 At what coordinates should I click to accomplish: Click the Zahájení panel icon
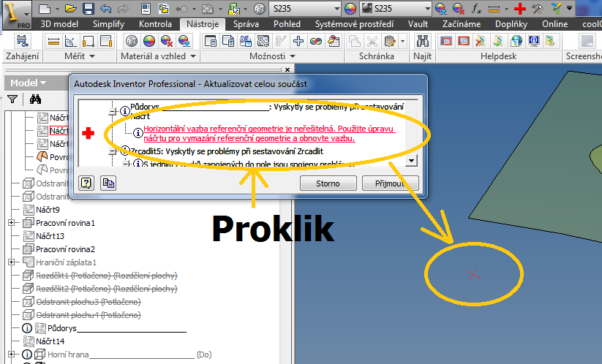pyautogui.click(x=22, y=41)
